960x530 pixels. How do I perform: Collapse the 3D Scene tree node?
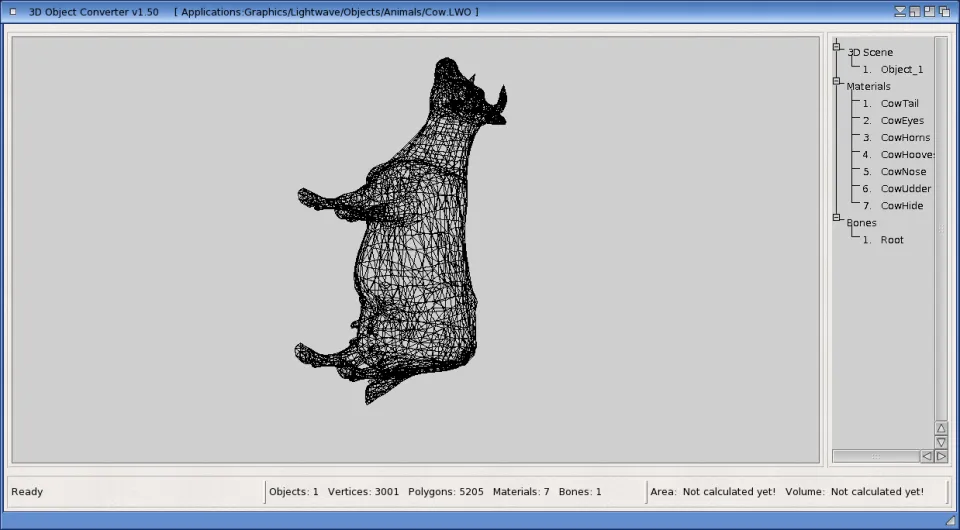click(837, 46)
